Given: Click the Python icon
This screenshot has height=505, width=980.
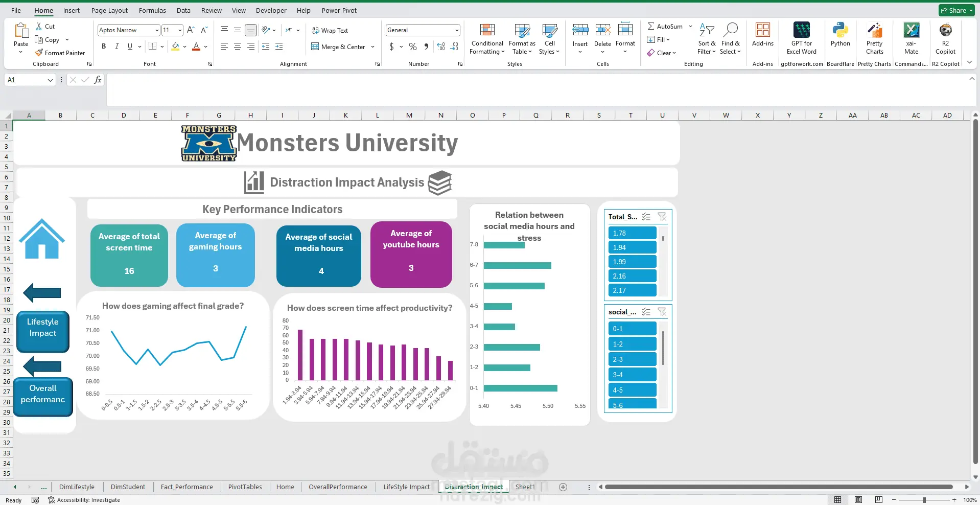Looking at the screenshot, I should [x=841, y=30].
